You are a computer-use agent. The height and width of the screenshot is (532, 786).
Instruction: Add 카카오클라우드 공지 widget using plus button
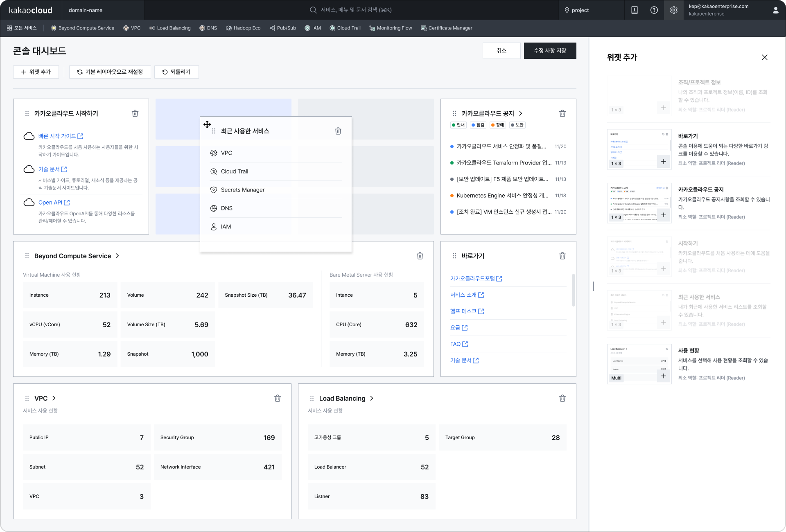(663, 215)
